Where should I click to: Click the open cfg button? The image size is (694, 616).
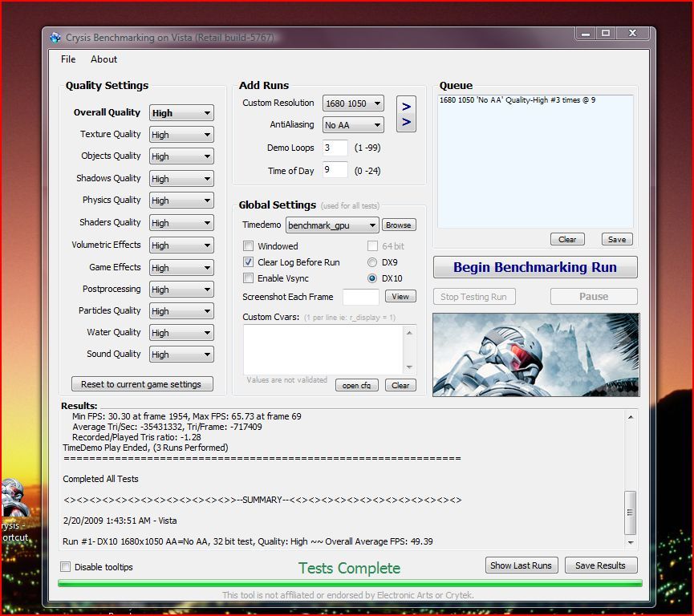click(x=357, y=385)
